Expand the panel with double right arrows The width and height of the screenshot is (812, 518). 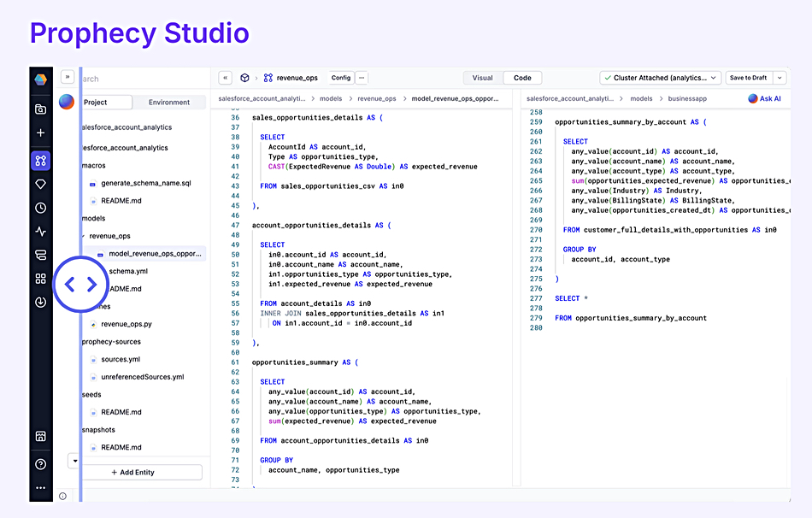[68, 77]
